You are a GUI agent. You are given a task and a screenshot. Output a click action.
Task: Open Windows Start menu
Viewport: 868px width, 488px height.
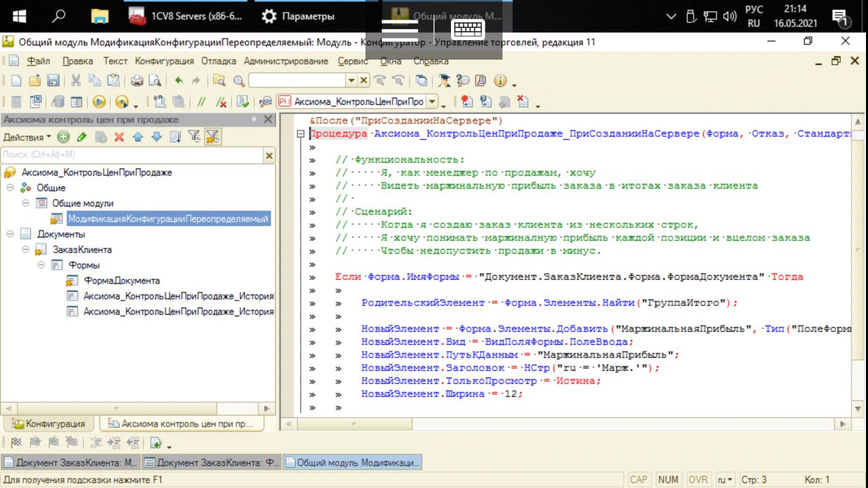point(19,16)
